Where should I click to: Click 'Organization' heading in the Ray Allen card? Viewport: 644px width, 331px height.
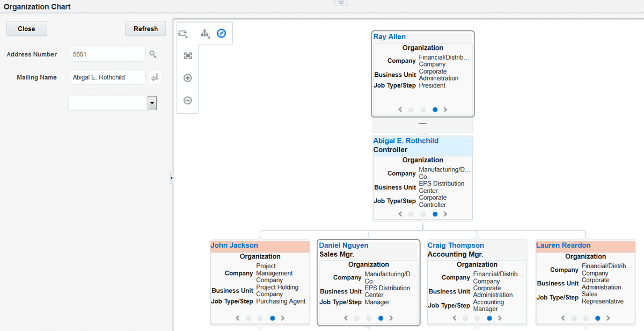pos(423,48)
